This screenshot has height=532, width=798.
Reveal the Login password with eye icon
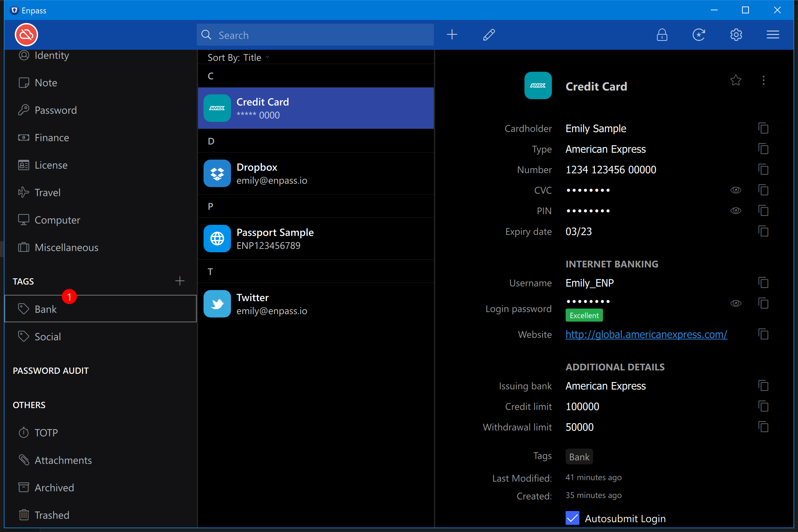tap(736, 303)
